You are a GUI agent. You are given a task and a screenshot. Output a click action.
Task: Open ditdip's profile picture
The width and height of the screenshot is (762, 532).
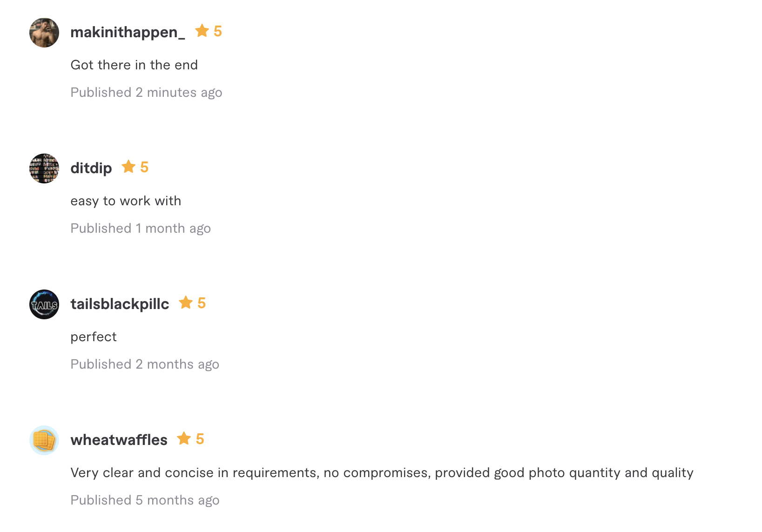click(44, 168)
